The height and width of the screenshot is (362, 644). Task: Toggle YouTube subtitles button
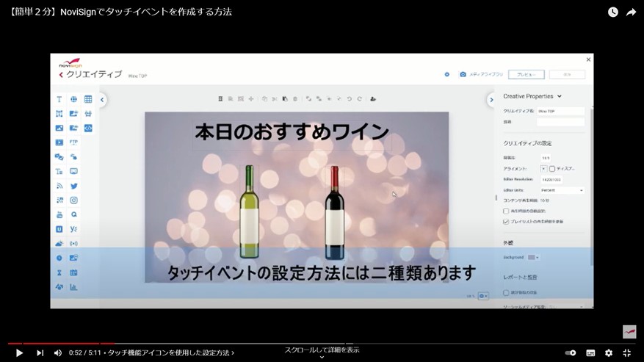[590, 352]
